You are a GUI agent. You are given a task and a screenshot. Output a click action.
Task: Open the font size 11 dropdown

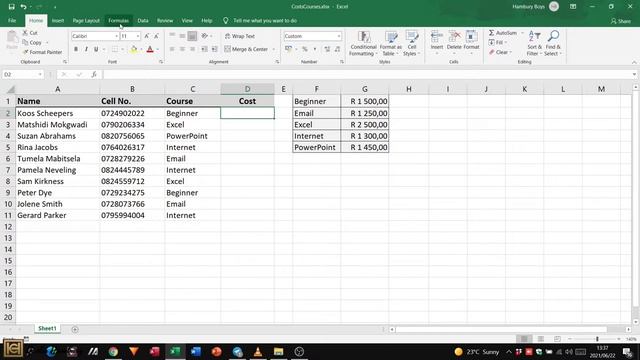138,36
